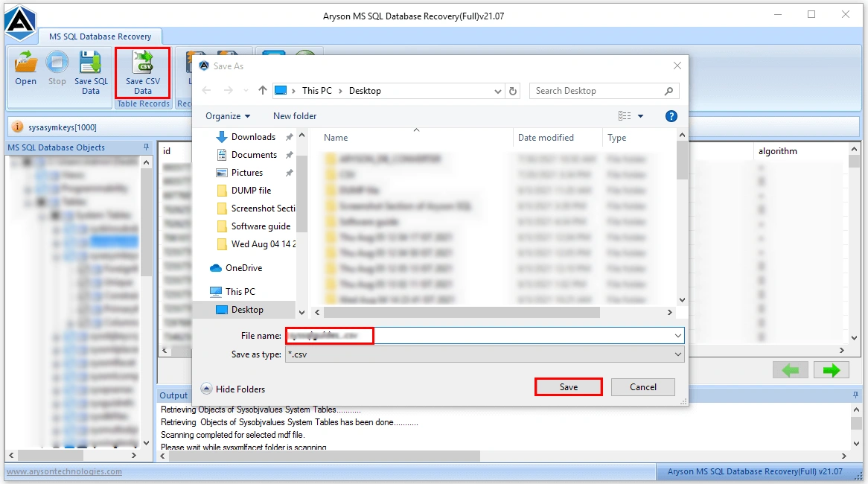This screenshot has height=484, width=868.
Task: Pin the Output panel
Action: [856, 395]
